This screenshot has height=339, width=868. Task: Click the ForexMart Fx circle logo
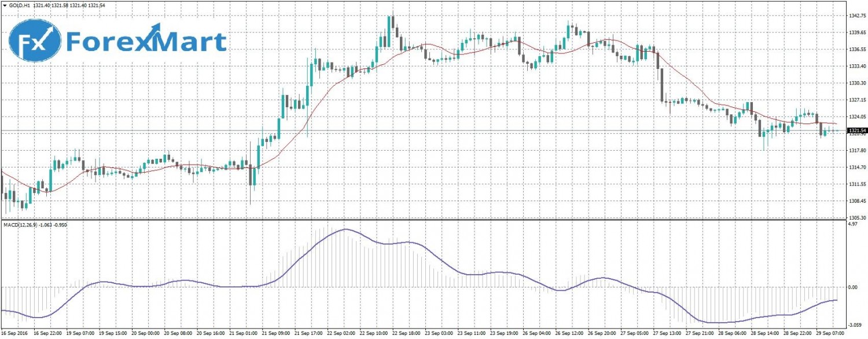pyautogui.click(x=35, y=41)
